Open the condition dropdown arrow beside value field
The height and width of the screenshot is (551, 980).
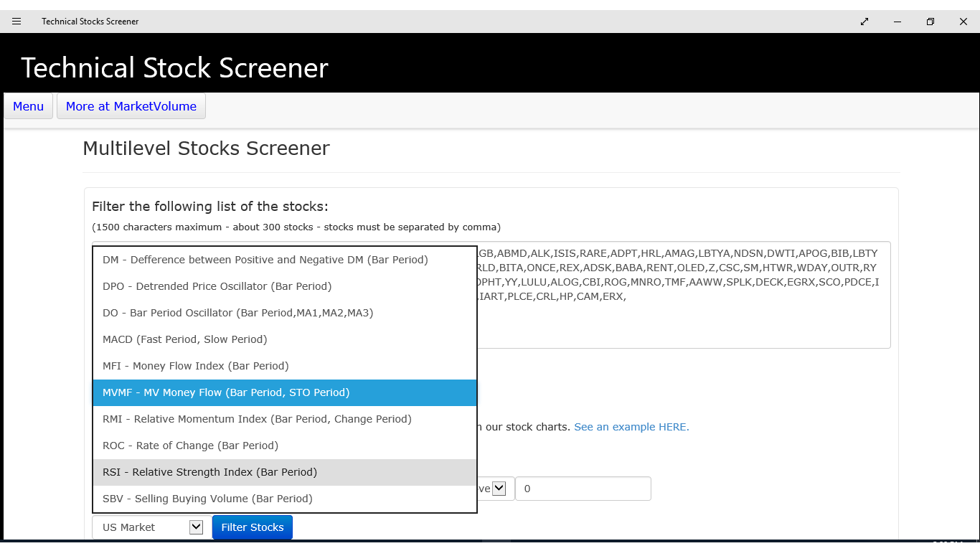499,489
